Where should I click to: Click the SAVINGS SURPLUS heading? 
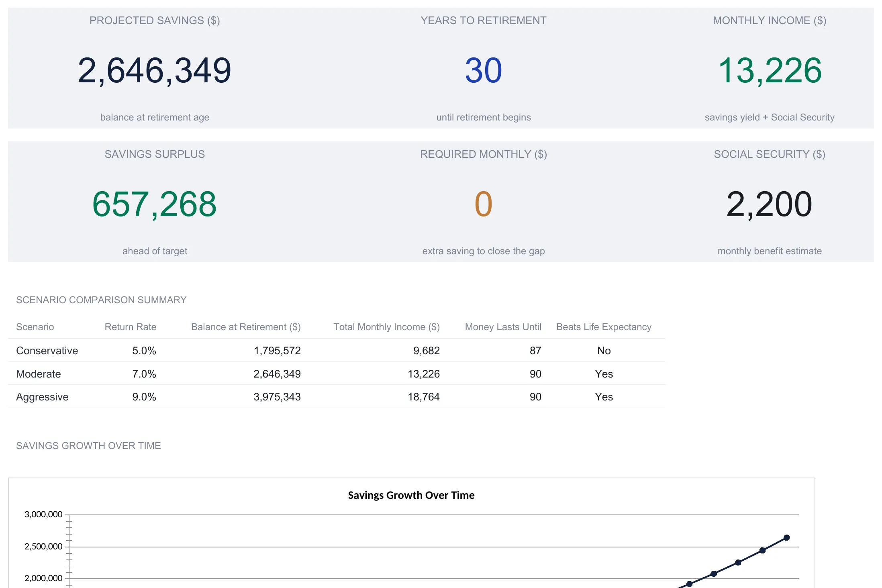[x=155, y=154]
